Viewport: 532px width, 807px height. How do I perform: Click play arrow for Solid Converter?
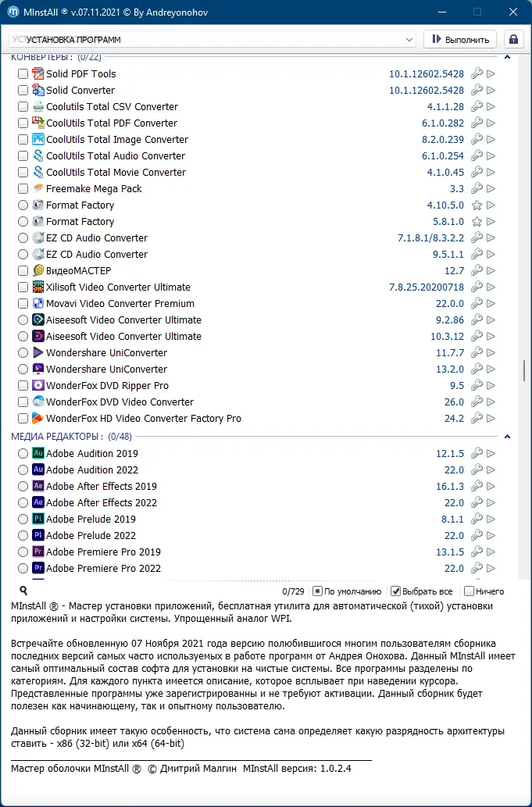tap(491, 90)
